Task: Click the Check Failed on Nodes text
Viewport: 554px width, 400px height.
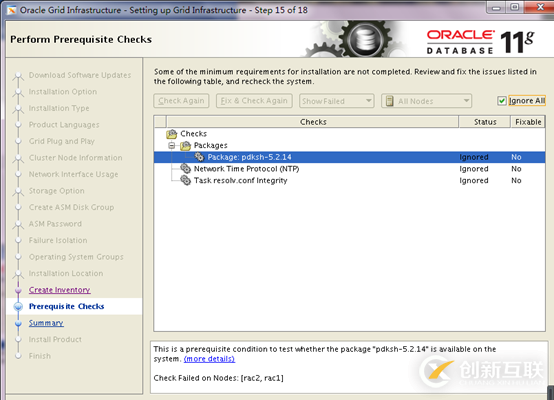Action: click(x=218, y=378)
